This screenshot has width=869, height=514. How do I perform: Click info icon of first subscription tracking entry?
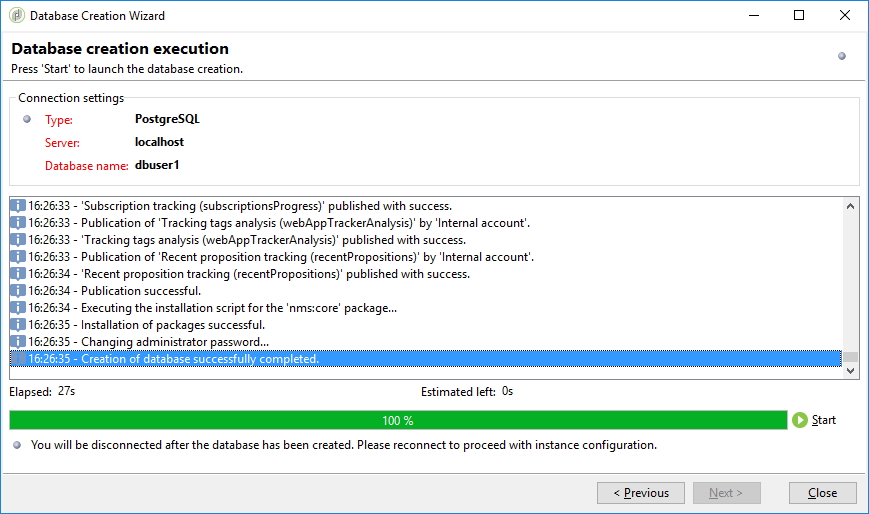click(x=17, y=206)
